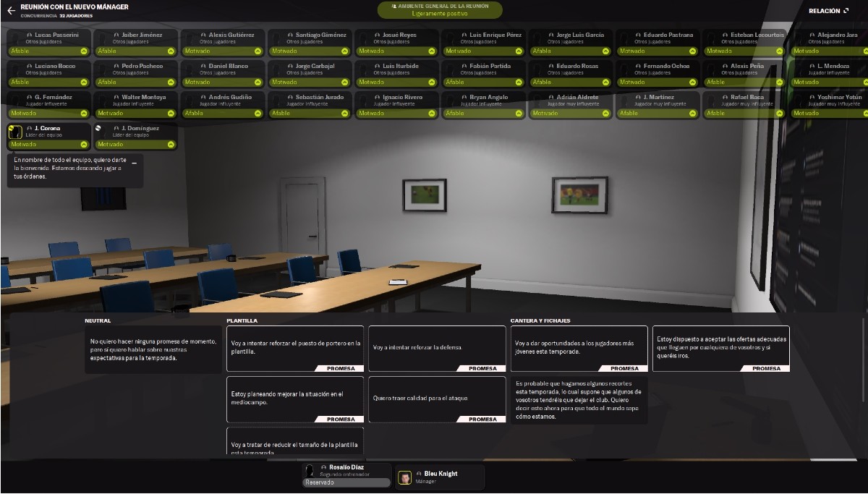Expand Walter Montoya's mood status chevron
The image size is (868, 494).
coord(171,114)
